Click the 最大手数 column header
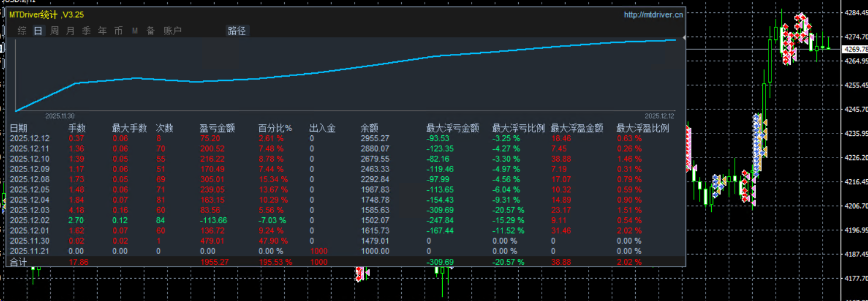This screenshot has width=868, height=301. point(129,128)
